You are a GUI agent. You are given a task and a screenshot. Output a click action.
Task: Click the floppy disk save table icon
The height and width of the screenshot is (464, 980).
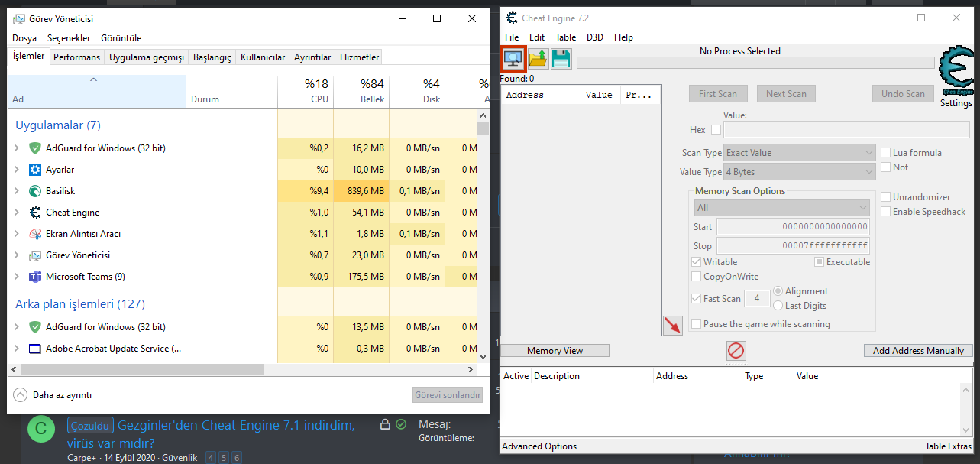[561, 59]
